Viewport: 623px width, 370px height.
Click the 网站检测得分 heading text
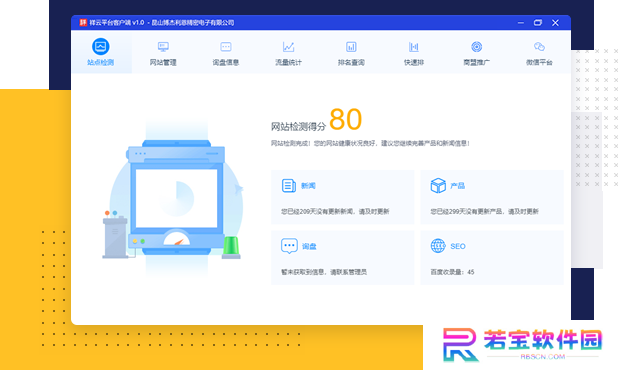(298, 126)
